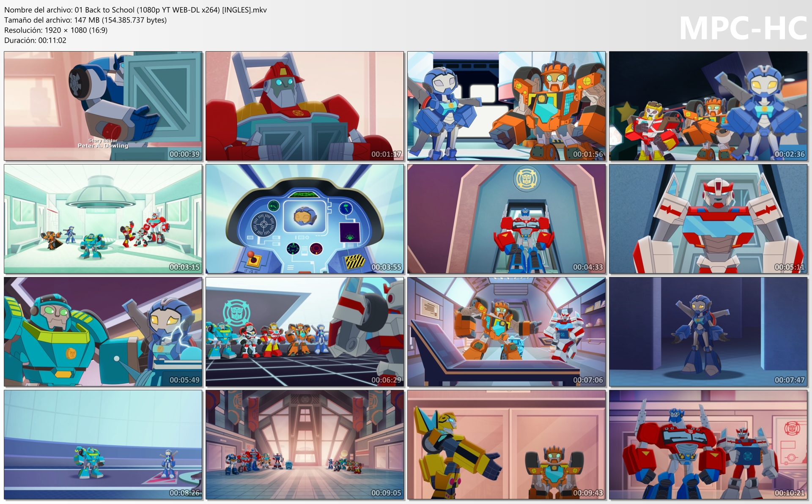
Task: View the medical bay frame at 00:07:06
Action: tap(507, 332)
